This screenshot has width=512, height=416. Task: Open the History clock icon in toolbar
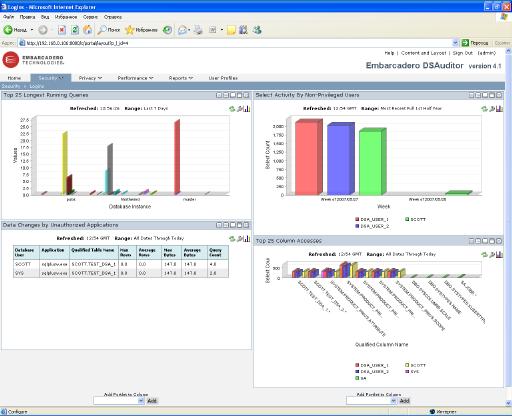tap(167, 30)
